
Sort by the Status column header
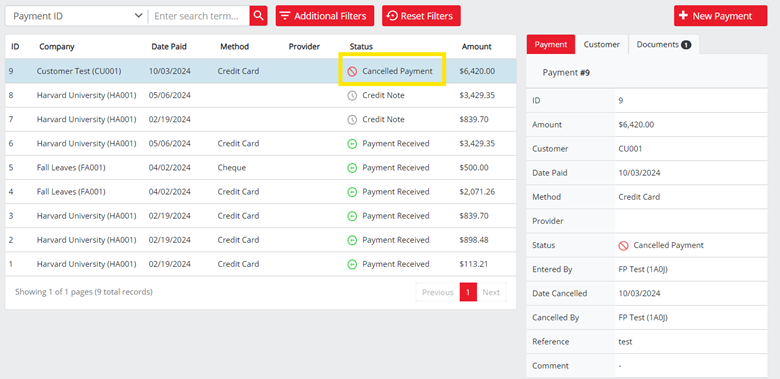coord(361,47)
